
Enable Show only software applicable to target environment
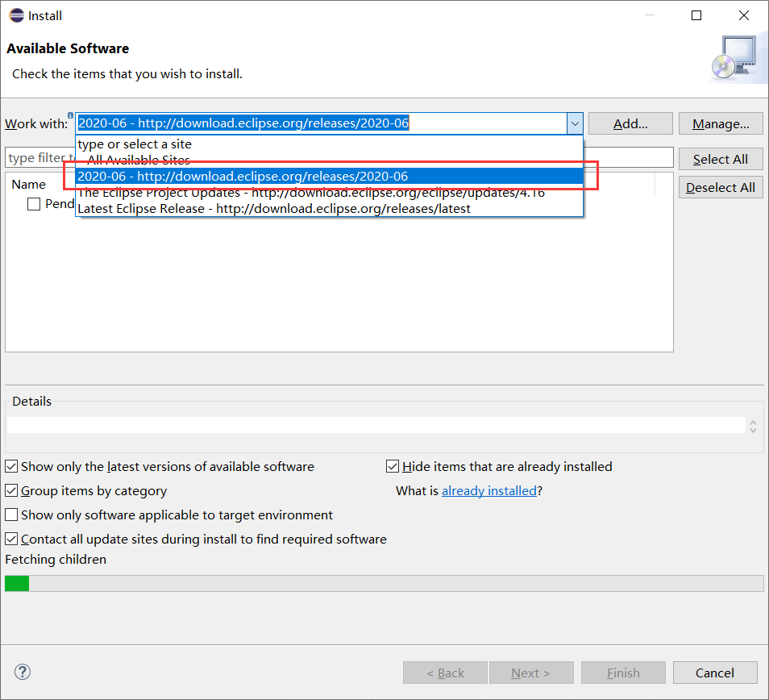[x=11, y=515]
